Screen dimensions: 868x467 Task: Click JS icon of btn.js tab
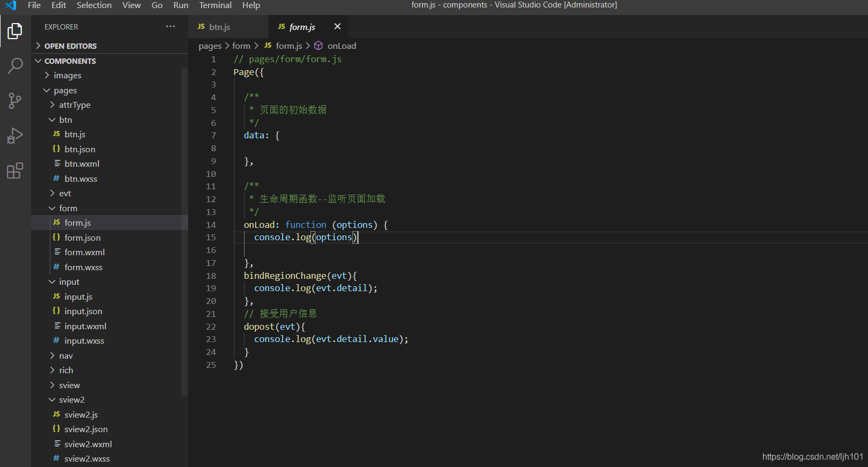pos(201,26)
